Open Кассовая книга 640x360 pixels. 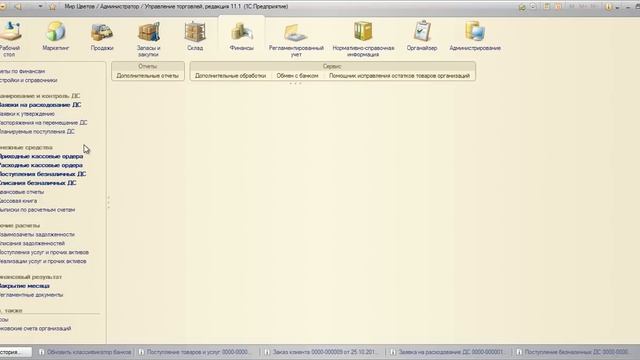[18, 201]
